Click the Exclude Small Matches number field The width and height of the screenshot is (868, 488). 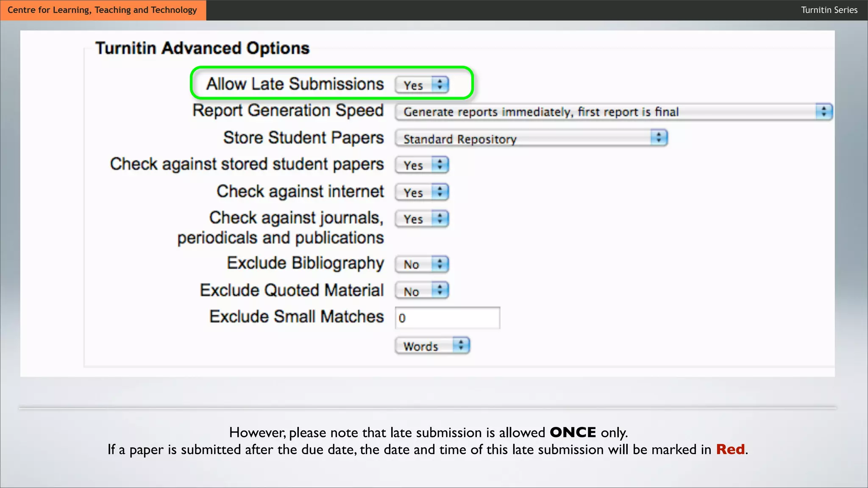pyautogui.click(x=447, y=318)
